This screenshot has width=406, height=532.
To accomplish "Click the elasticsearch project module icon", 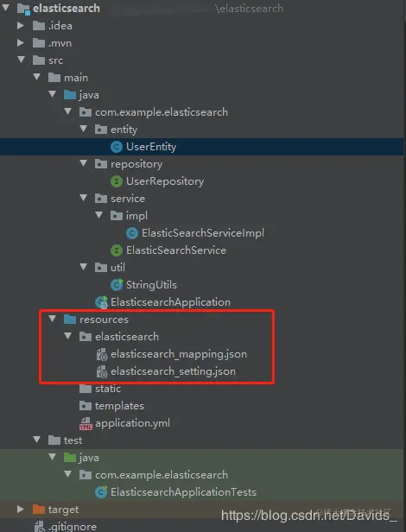I will click(23, 9).
